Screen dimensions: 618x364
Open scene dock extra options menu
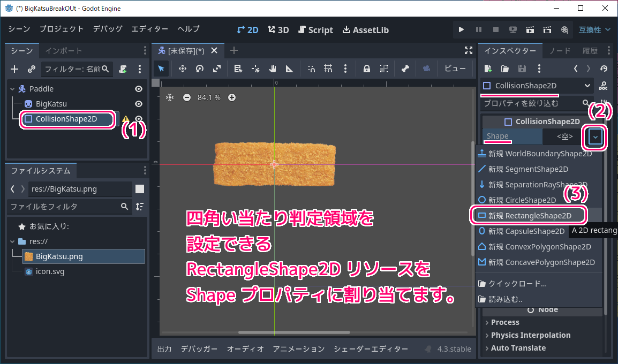point(140,69)
